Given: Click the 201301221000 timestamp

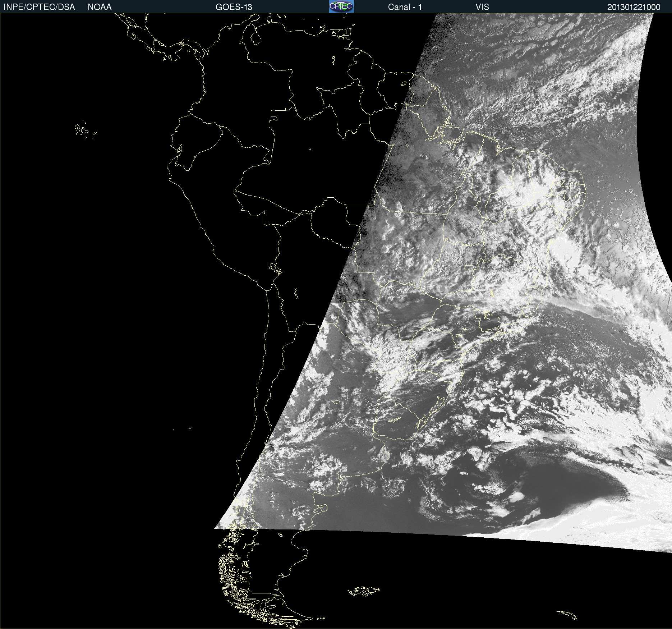Looking at the screenshot, I should coord(634,7).
